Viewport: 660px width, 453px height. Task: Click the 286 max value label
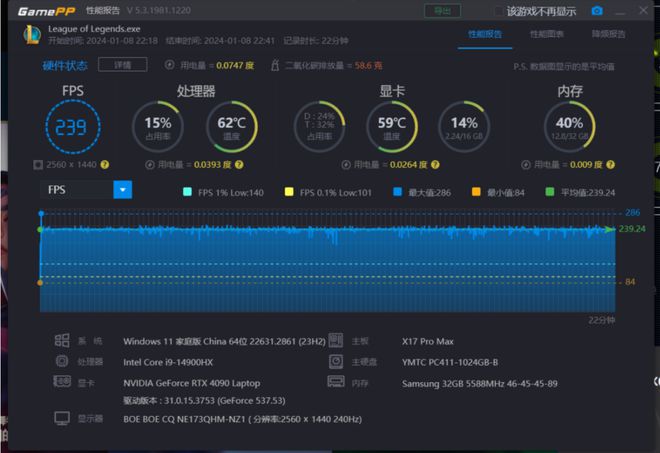[x=632, y=213]
